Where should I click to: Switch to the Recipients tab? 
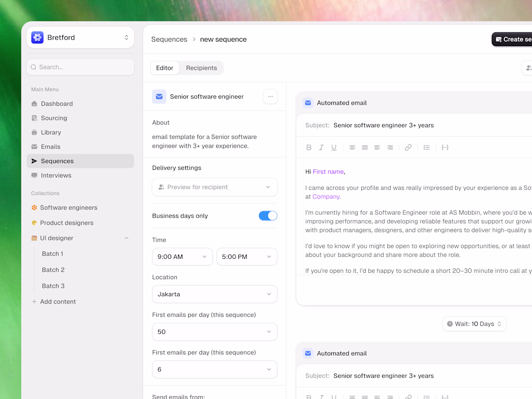click(x=202, y=68)
